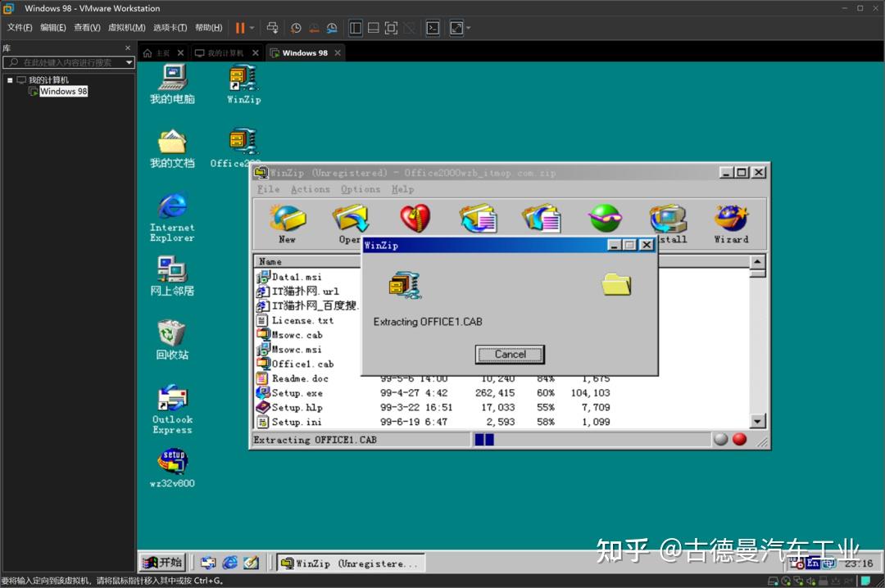885x588 pixels.
Task: Click the extraction progress bar in status bar
Action: click(x=483, y=440)
